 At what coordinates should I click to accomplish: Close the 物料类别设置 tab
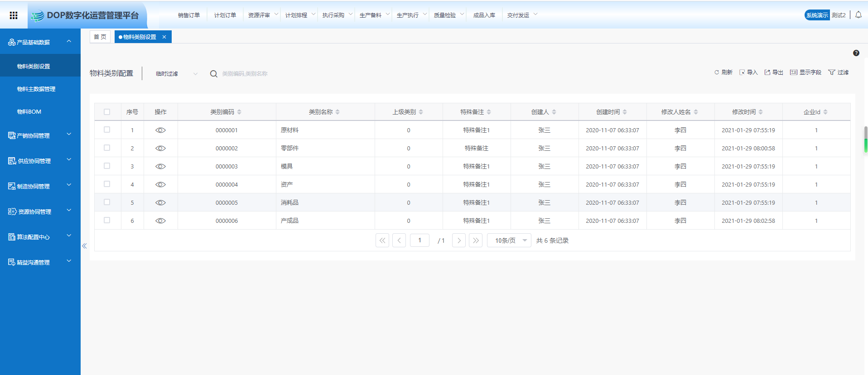(x=164, y=37)
